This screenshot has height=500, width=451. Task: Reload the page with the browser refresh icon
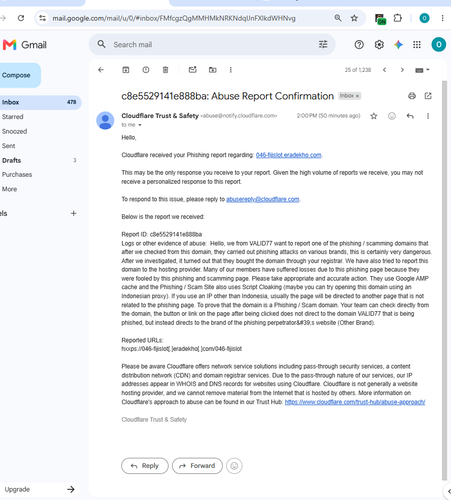21,18
